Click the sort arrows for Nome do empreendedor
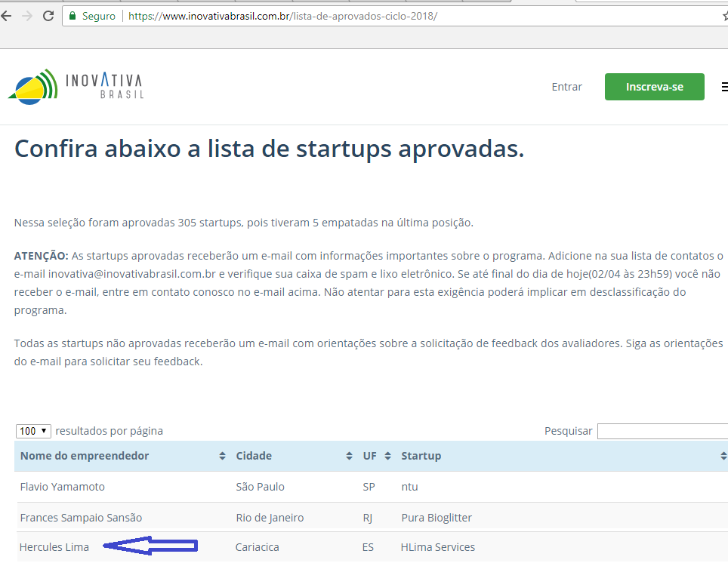The image size is (728, 563). [222, 456]
